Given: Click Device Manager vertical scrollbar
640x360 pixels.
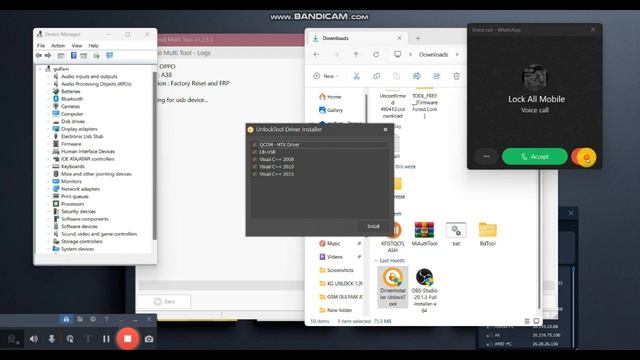Looking at the screenshot, I should (154, 156).
